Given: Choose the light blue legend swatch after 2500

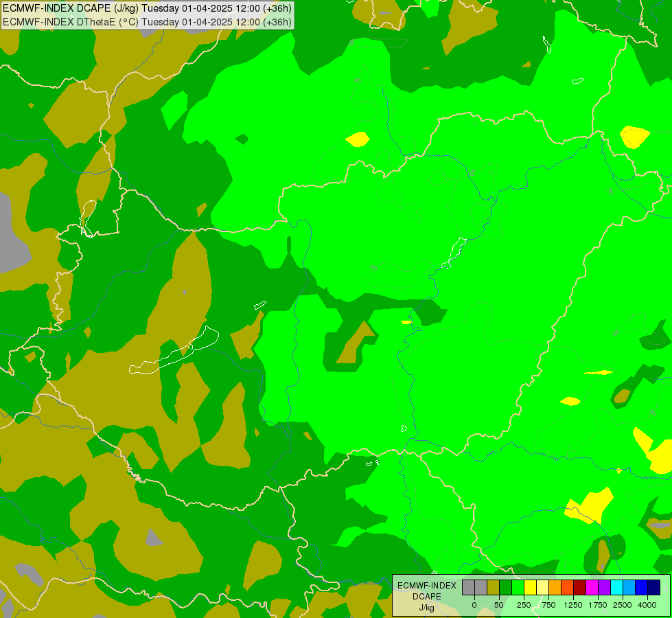Looking at the screenshot, I should click(629, 588).
